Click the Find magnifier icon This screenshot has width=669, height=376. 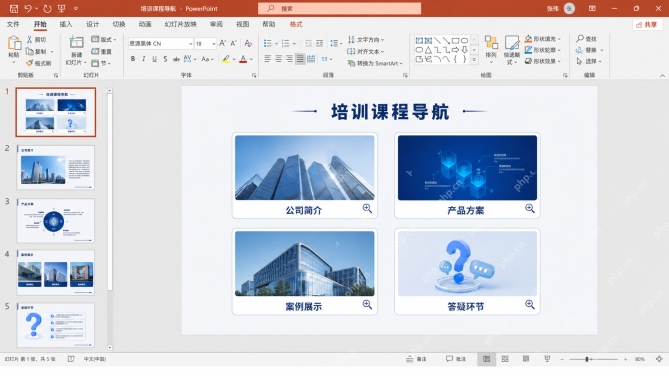pos(580,39)
